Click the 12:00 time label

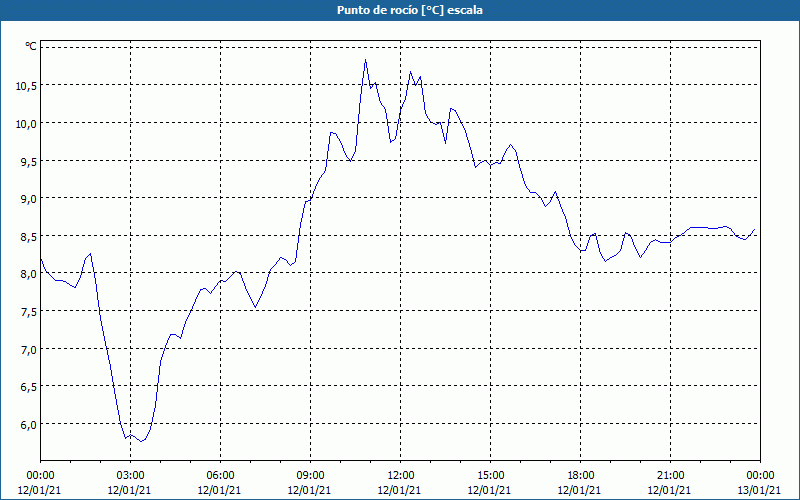point(401,476)
